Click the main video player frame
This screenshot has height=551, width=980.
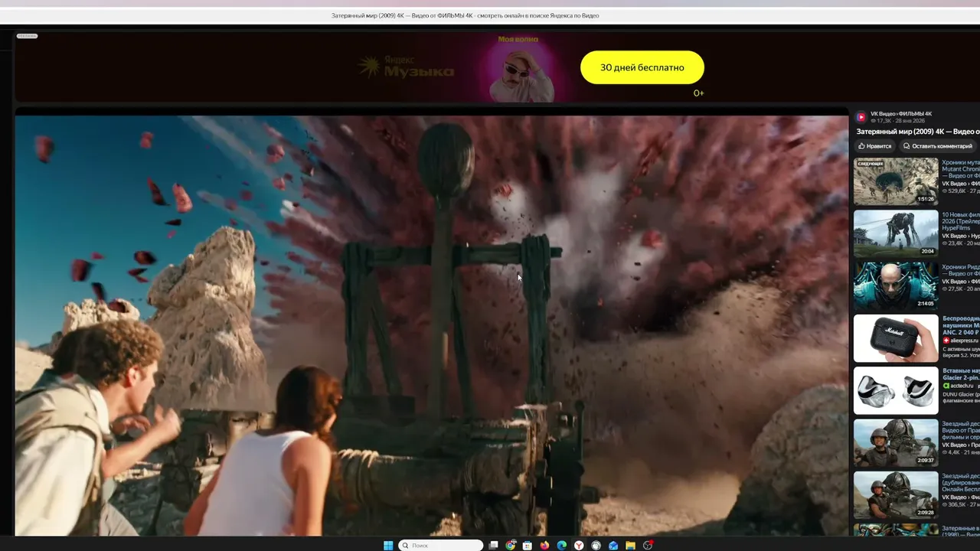[x=432, y=326]
